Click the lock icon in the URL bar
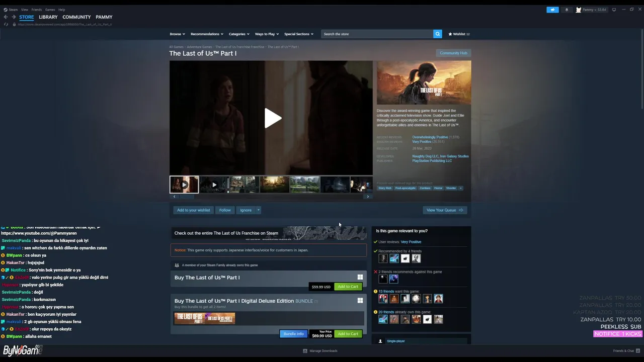 [x=14, y=24]
